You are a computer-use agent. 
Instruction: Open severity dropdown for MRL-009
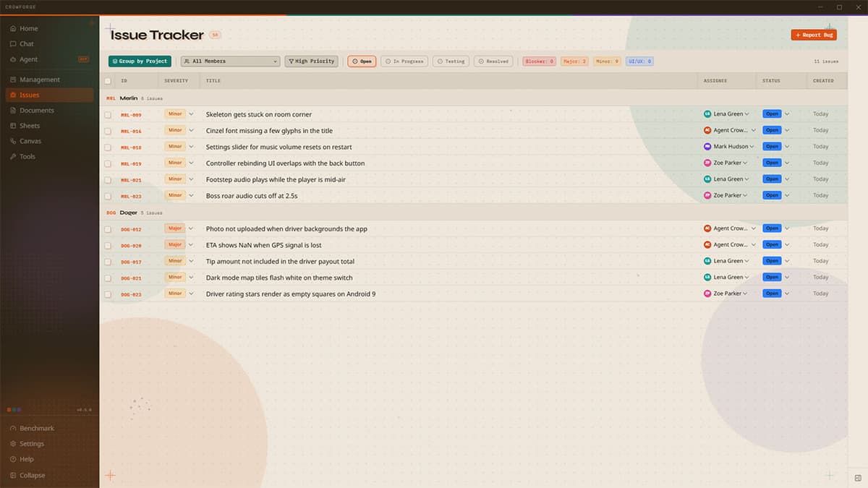pos(191,114)
